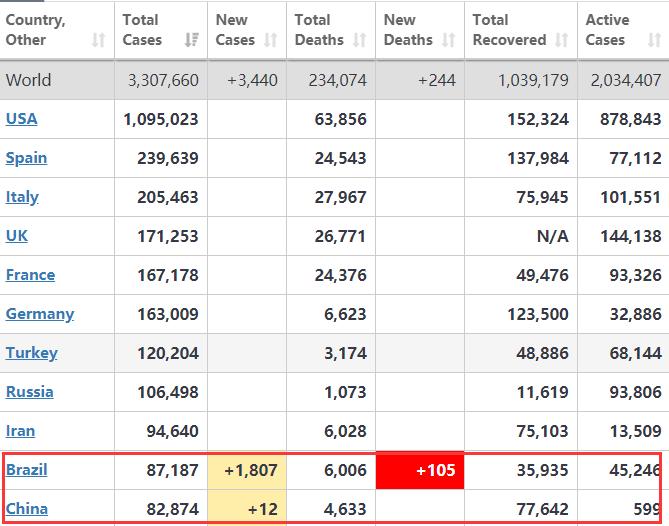Click sort icon next to Total Recovered
The image size is (669, 526).
tap(563, 40)
